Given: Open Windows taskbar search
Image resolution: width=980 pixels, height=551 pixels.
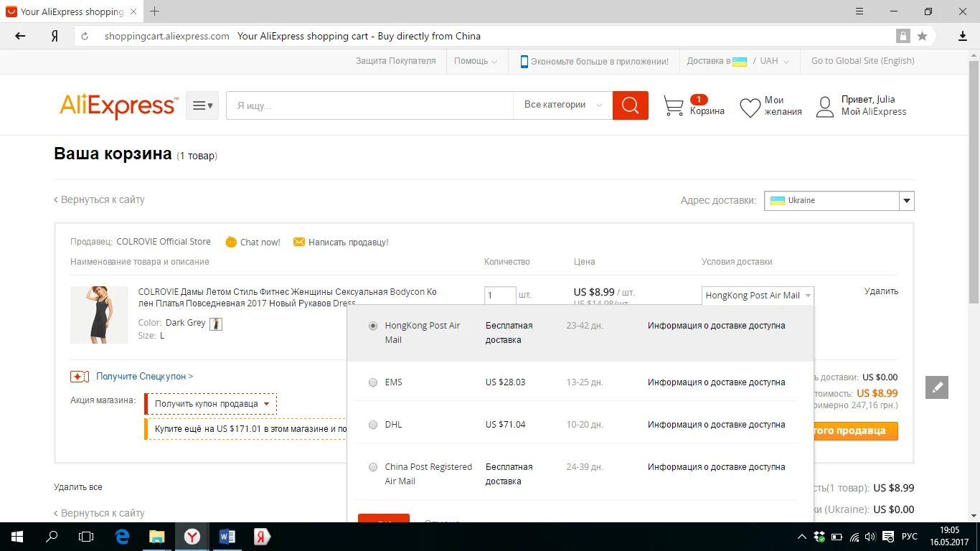Looking at the screenshot, I should (52, 537).
